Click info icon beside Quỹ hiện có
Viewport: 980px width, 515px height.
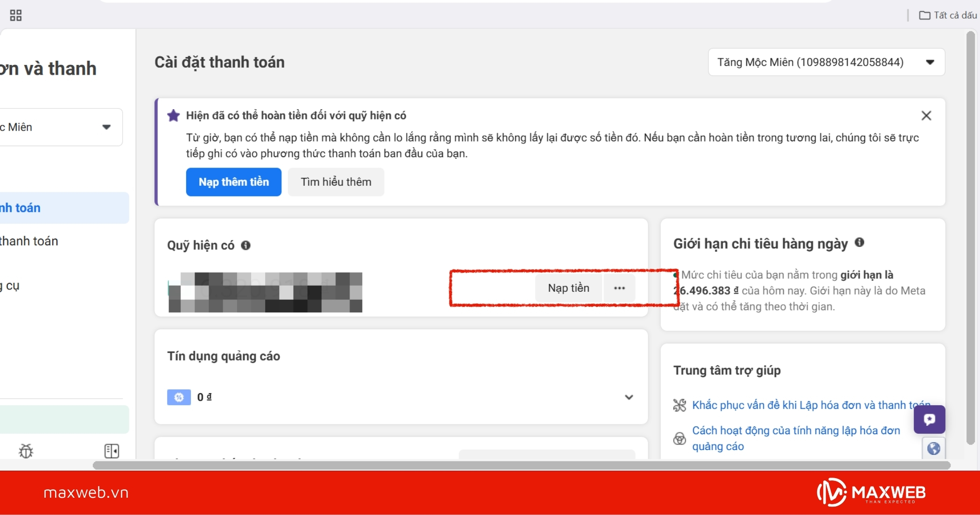click(246, 246)
